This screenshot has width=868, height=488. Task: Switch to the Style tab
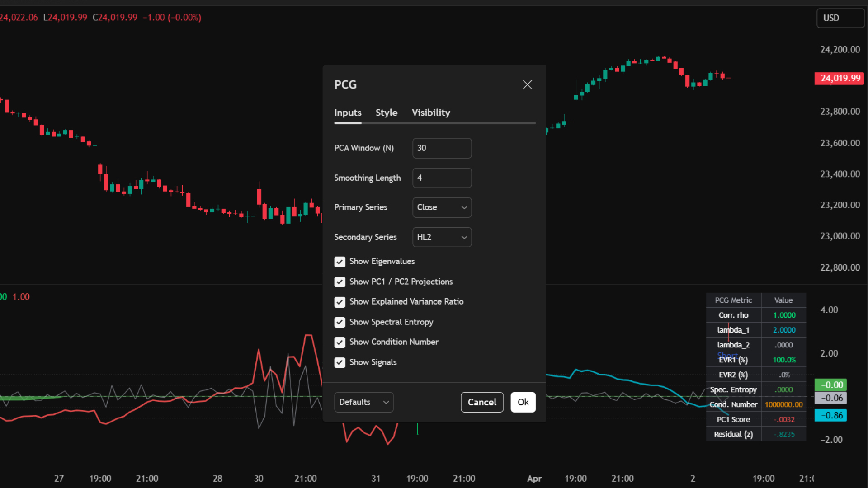coord(386,113)
